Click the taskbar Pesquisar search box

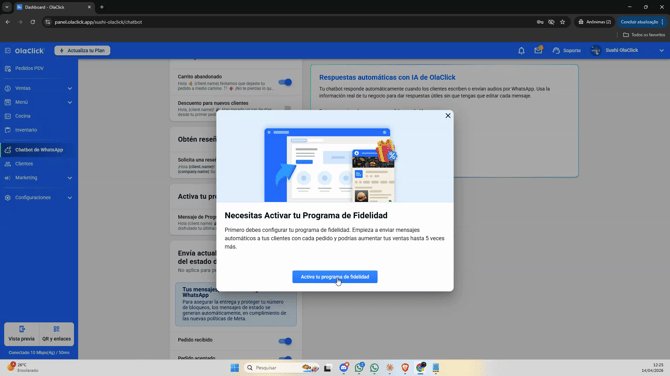282,367
